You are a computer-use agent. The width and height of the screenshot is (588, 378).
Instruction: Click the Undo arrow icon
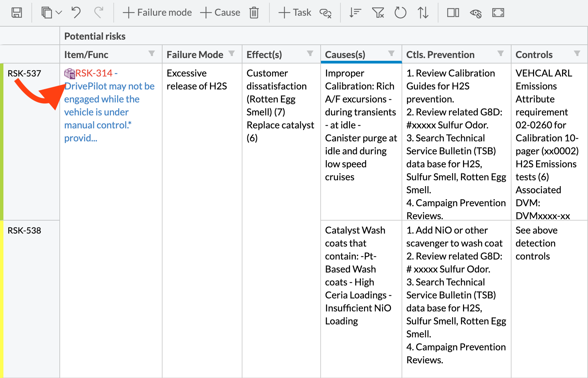[76, 13]
